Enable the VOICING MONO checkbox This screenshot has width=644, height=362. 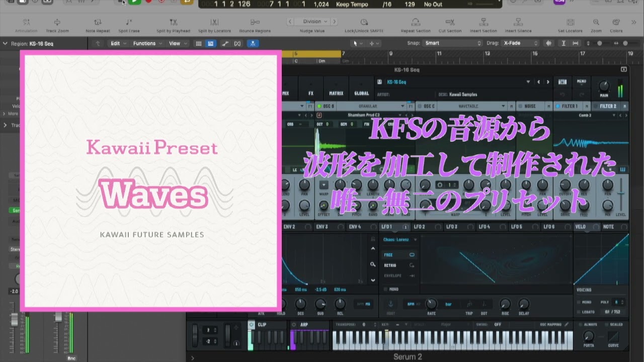(x=579, y=302)
